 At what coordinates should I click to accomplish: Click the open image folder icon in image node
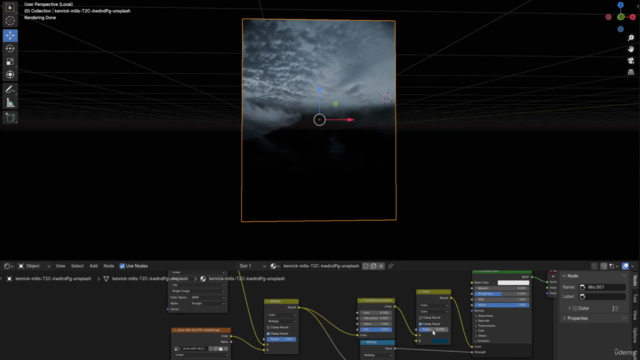pyautogui.click(x=221, y=349)
